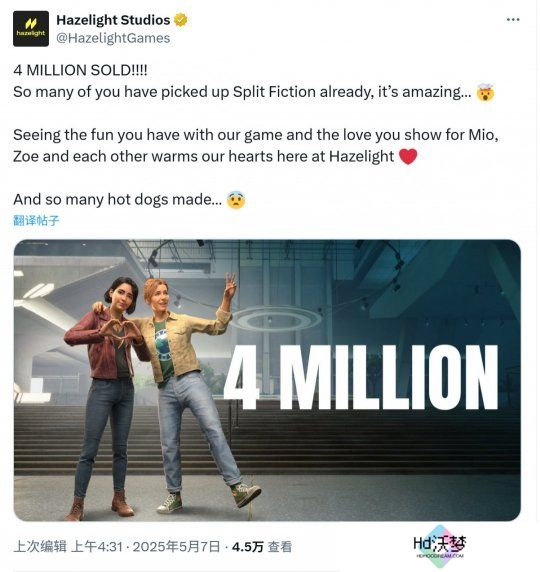Open edit history via 上次编辑
540x572 pixels.
(x=40, y=546)
